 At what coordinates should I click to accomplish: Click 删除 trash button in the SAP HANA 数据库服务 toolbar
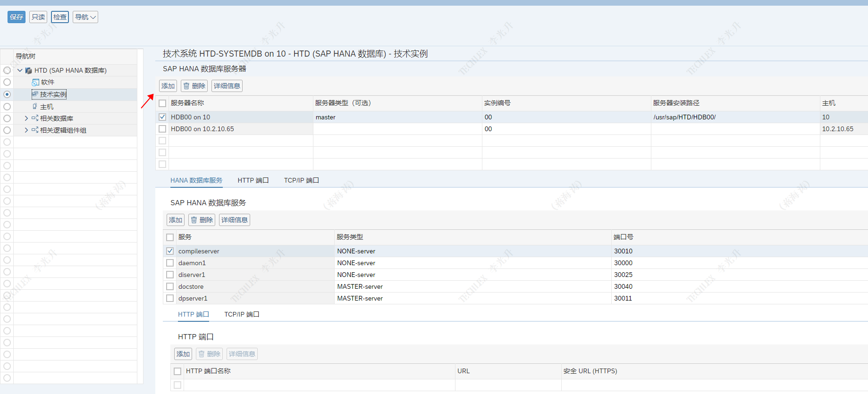[202, 220]
